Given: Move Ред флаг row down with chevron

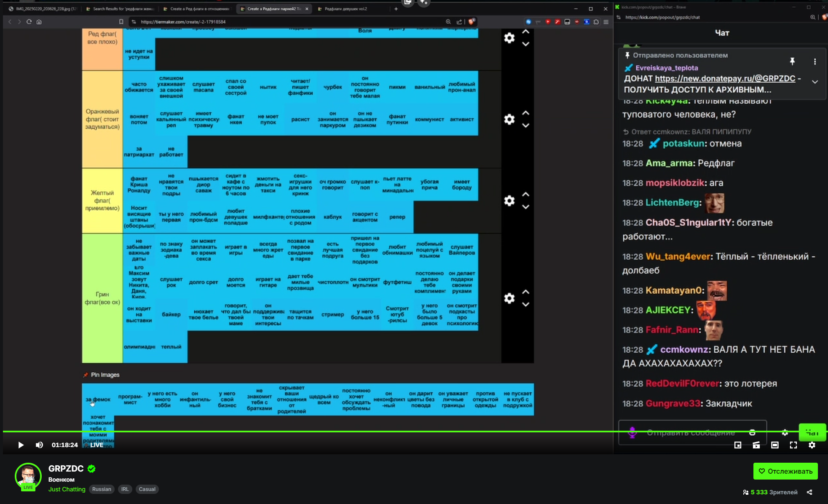Looking at the screenshot, I should [525, 44].
